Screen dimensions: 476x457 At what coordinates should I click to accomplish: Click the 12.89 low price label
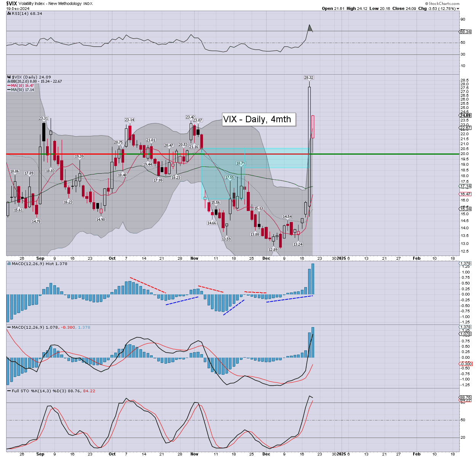[273, 249]
